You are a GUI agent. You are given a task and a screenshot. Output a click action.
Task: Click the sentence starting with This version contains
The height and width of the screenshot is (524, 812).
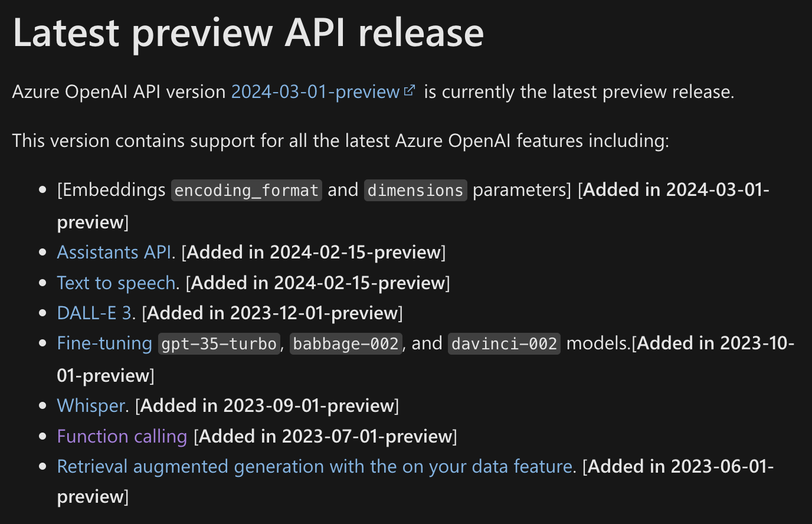pos(340,141)
